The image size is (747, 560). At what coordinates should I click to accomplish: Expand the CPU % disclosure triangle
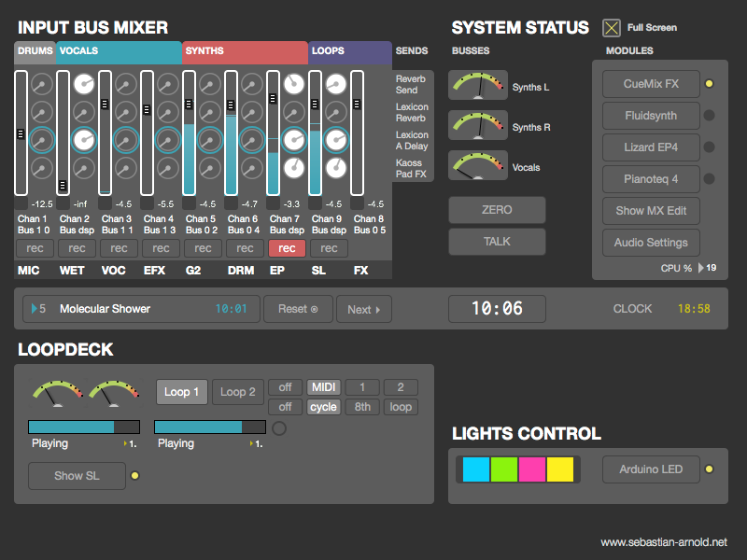pyautogui.click(x=701, y=268)
